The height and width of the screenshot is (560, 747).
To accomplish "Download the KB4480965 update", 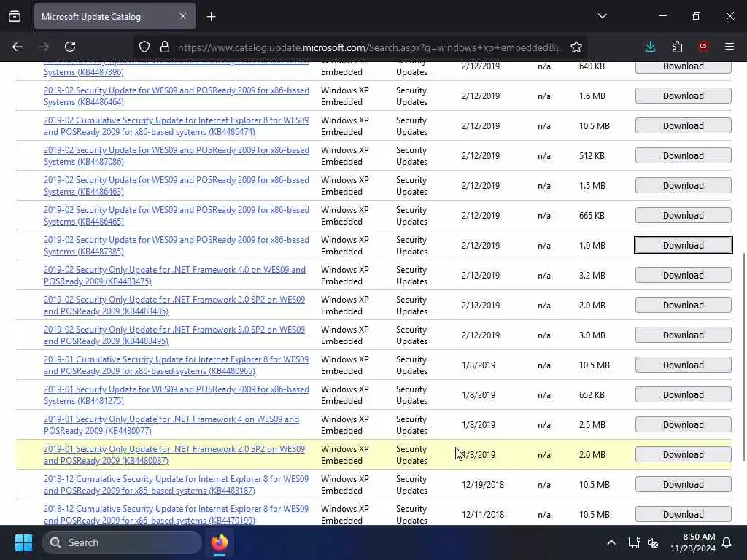I will (x=683, y=365).
